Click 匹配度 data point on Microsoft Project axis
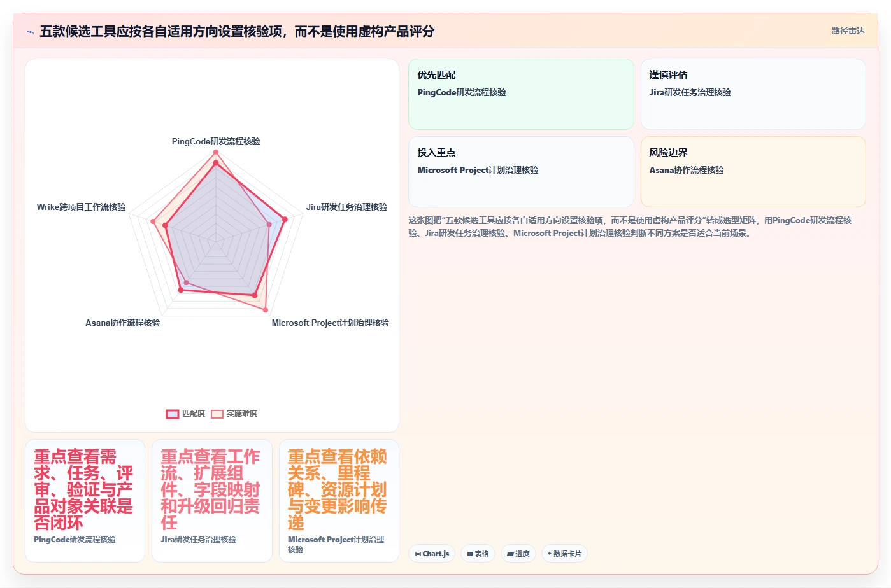 pyautogui.click(x=255, y=295)
